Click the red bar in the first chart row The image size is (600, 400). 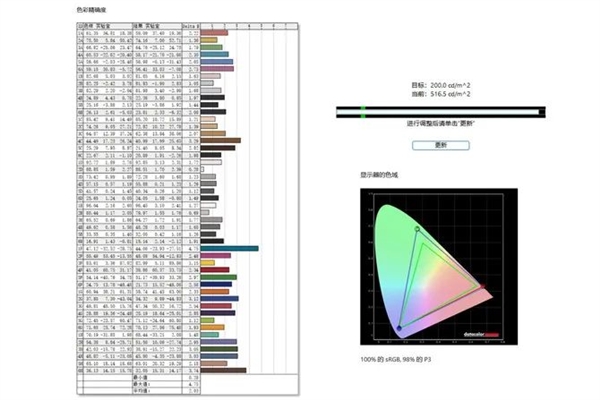point(214,32)
